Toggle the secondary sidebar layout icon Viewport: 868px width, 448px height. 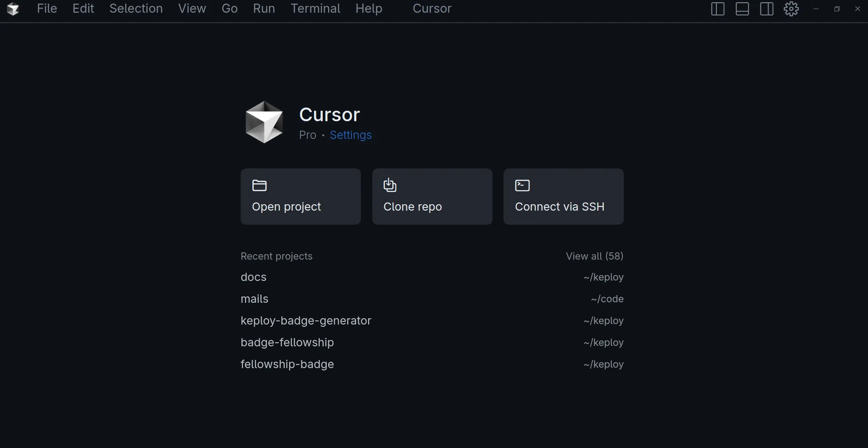click(x=767, y=9)
